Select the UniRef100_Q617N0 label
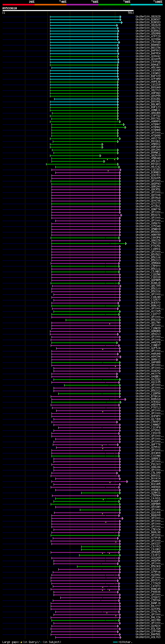Viewport: 165px width, 644px height. (148, 323)
